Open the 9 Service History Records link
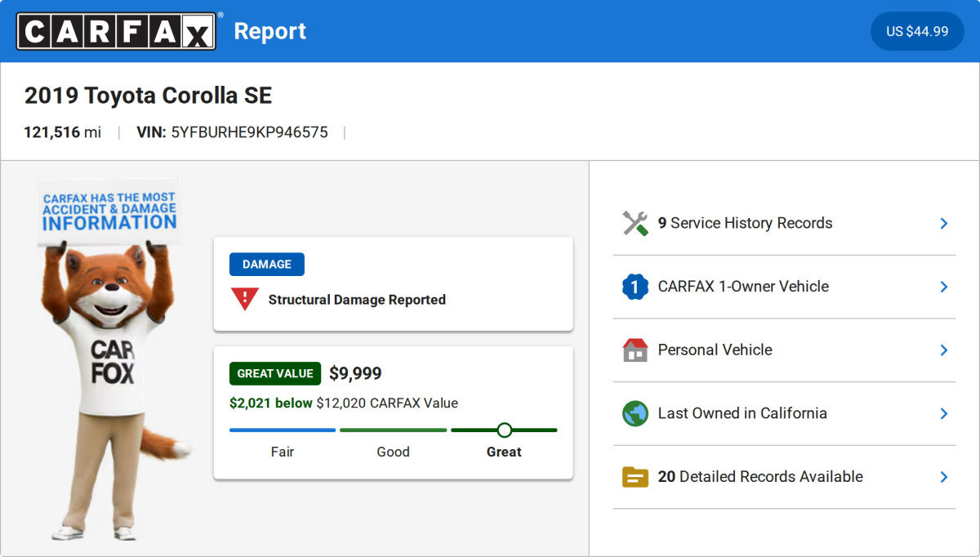The height and width of the screenshot is (557, 980). coord(745,223)
